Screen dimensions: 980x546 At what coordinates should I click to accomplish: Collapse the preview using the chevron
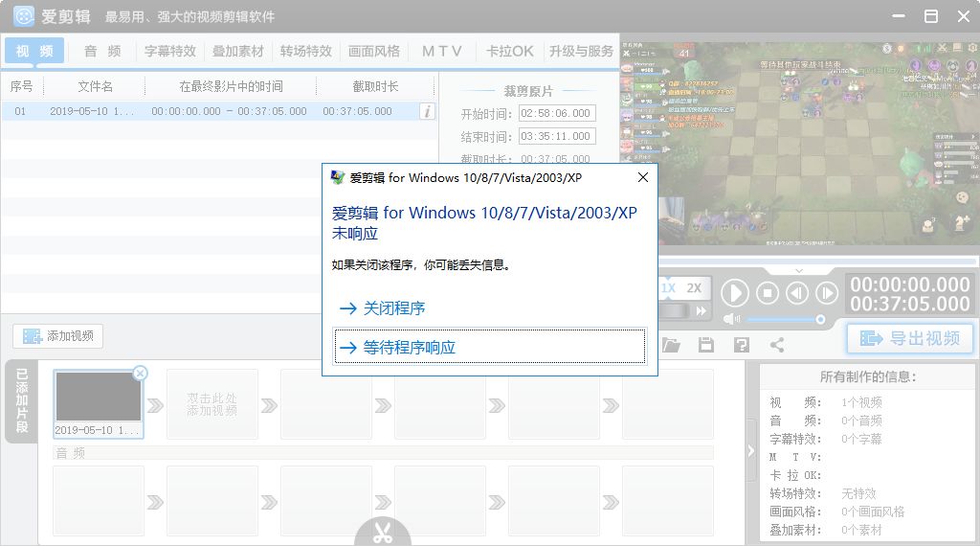click(799, 271)
